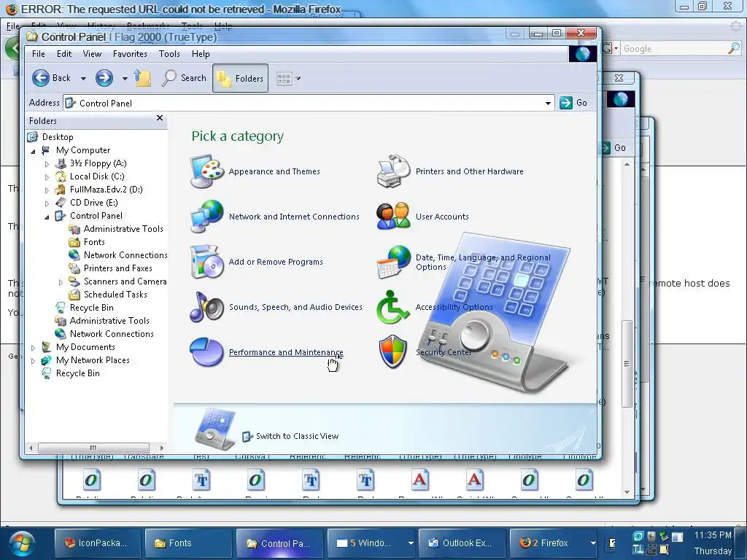Click the Fonts window vertical scrollbar
This screenshot has height=560, width=747.
point(627,363)
